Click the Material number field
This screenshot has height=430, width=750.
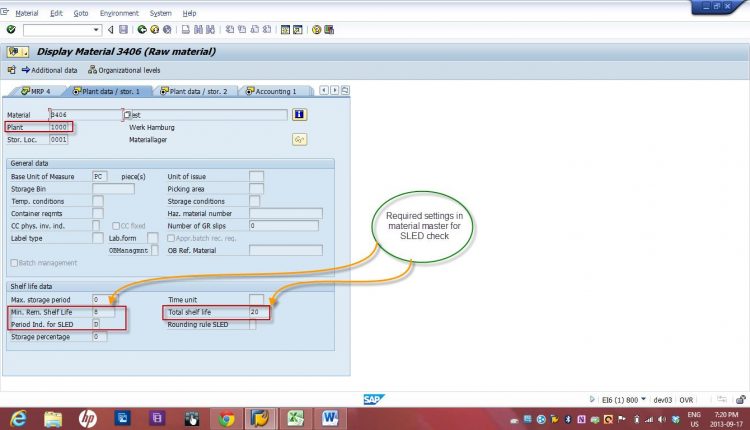coord(86,115)
